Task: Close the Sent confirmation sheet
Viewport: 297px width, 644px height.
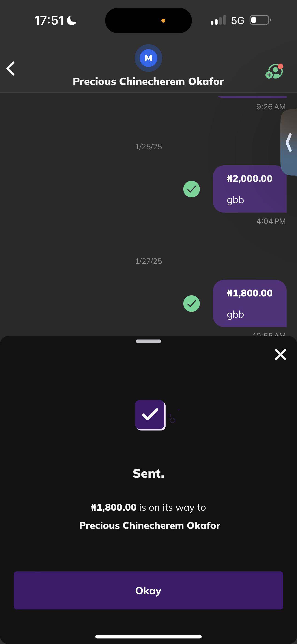Action: coord(280,354)
